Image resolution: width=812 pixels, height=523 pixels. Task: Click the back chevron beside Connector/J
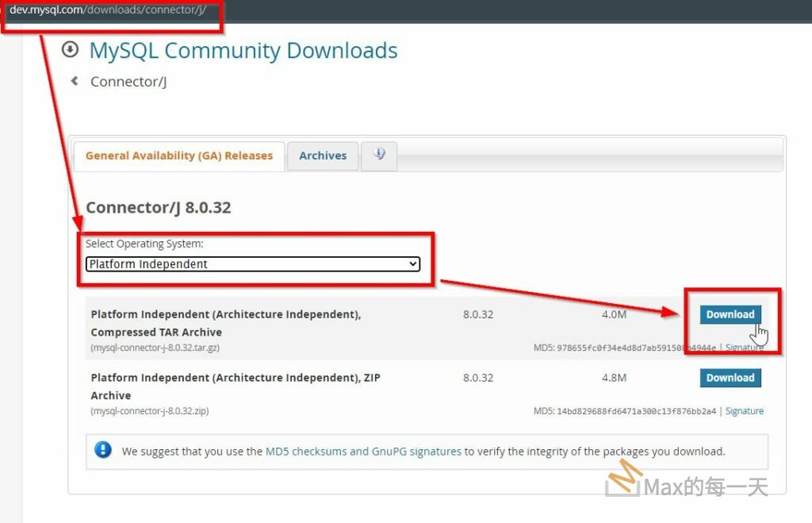coord(75,81)
